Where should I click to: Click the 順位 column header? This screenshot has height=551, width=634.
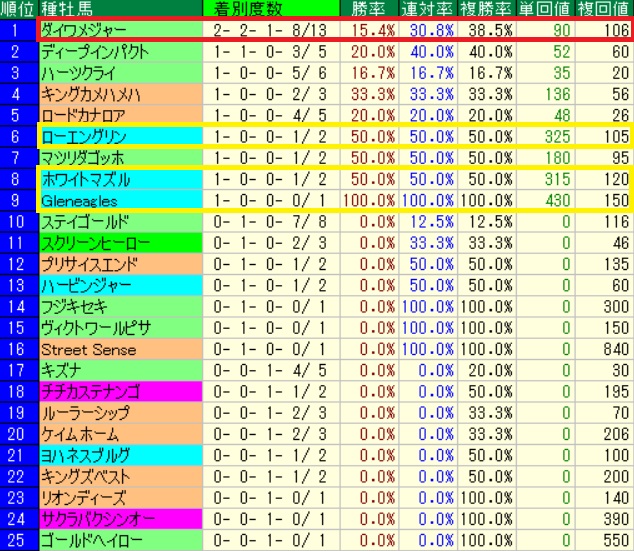click(17, 8)
